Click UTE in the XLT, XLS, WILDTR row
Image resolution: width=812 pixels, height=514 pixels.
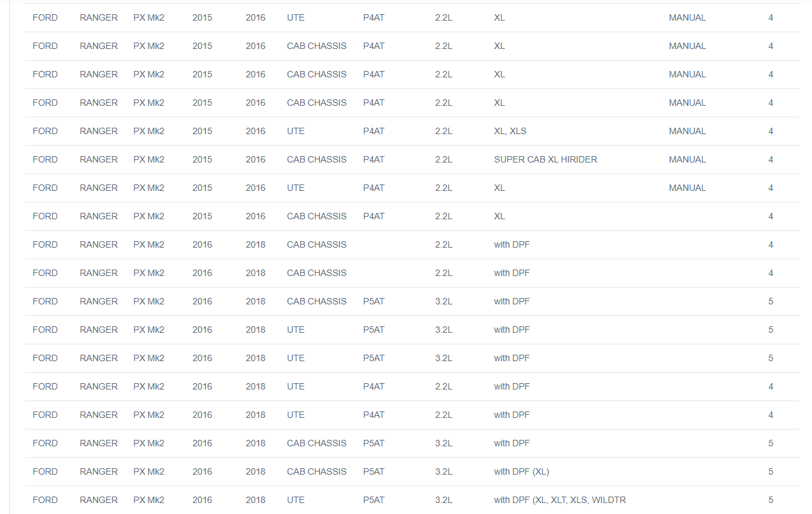[x=296, y=500]
